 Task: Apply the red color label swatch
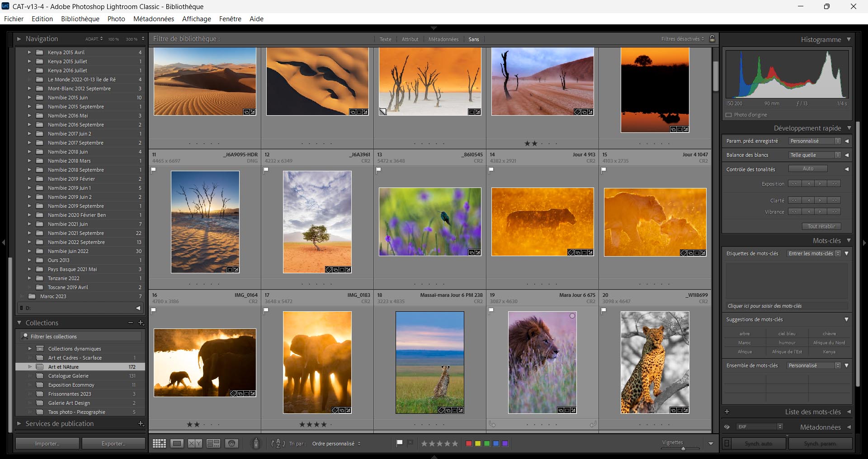[x=469, y=444]
